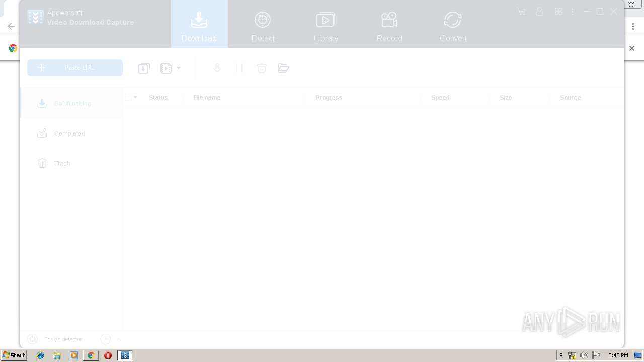644x362 pixels.
Task: Click the taskbar clock showing 3:42 PM
Action: coord(618,355)
